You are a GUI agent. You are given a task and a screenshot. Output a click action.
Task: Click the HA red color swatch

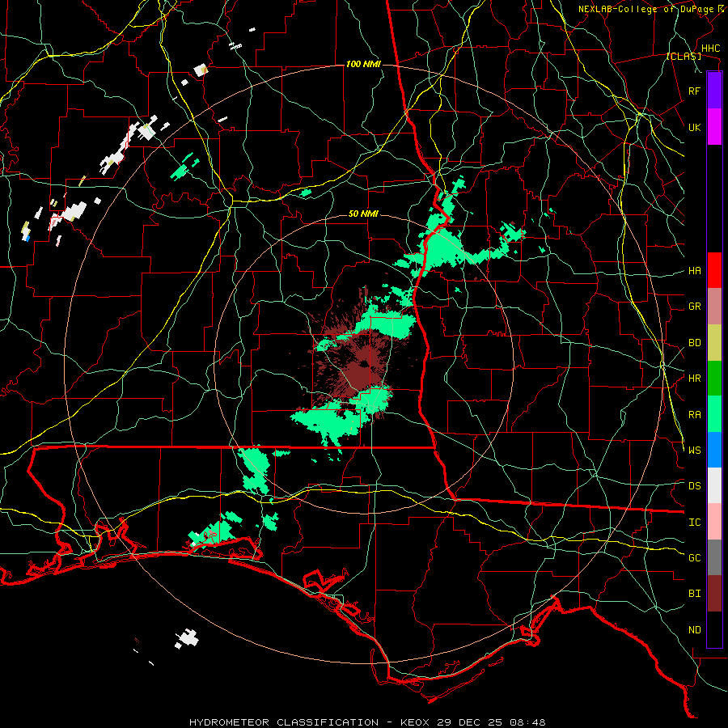click(x=714, y=270)
